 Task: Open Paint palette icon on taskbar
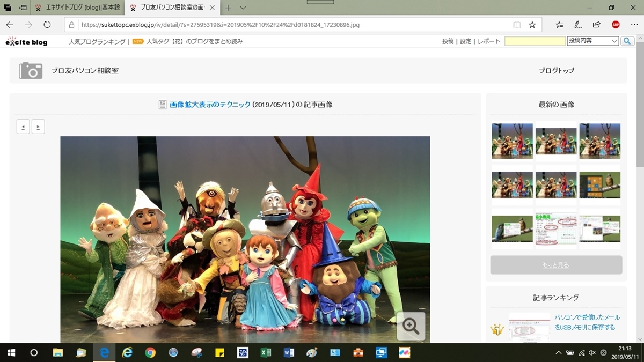(312, 353)
